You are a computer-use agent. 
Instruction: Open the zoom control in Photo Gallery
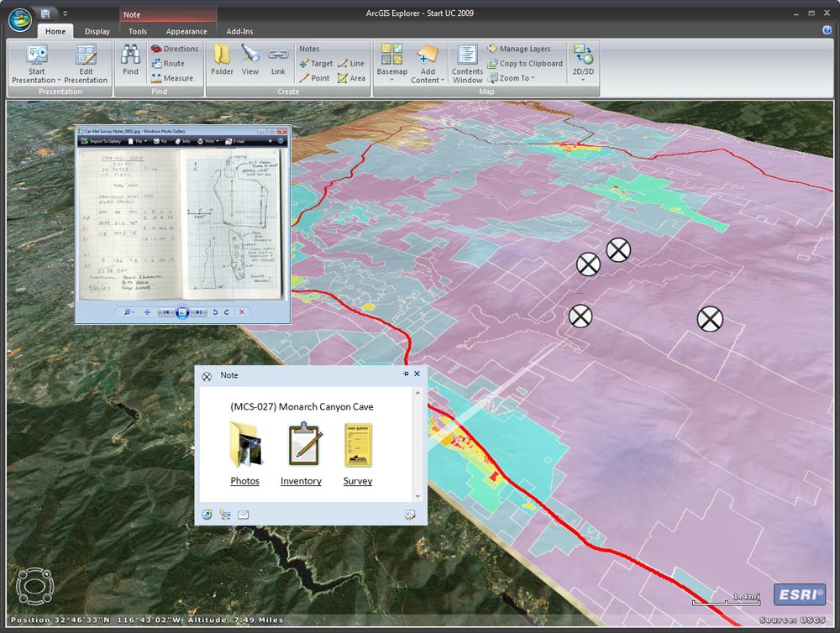click(x=129, y=312)
